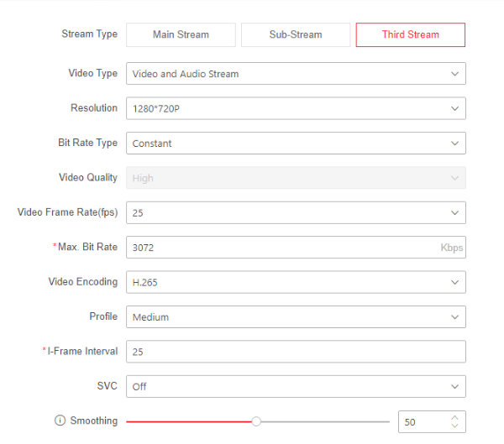Increase Smoothing value with up arrow
Viewport: 504px width, 444px height.
[x=455, y=417]
